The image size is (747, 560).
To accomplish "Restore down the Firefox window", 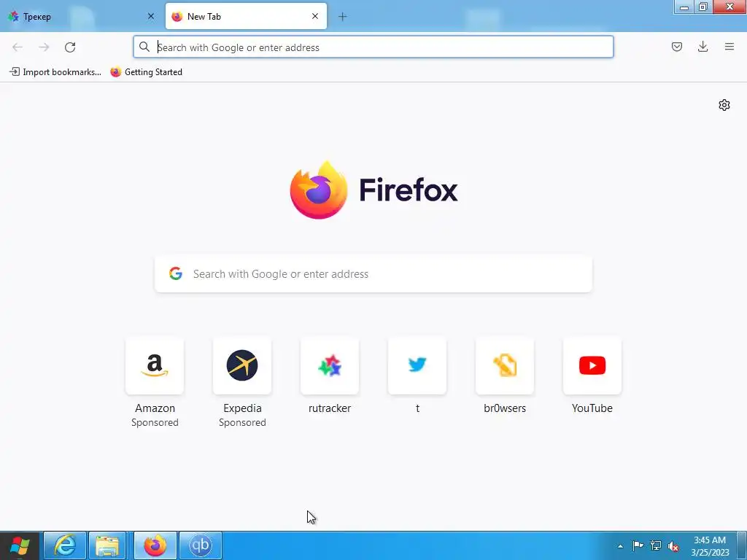I will 703,7.
